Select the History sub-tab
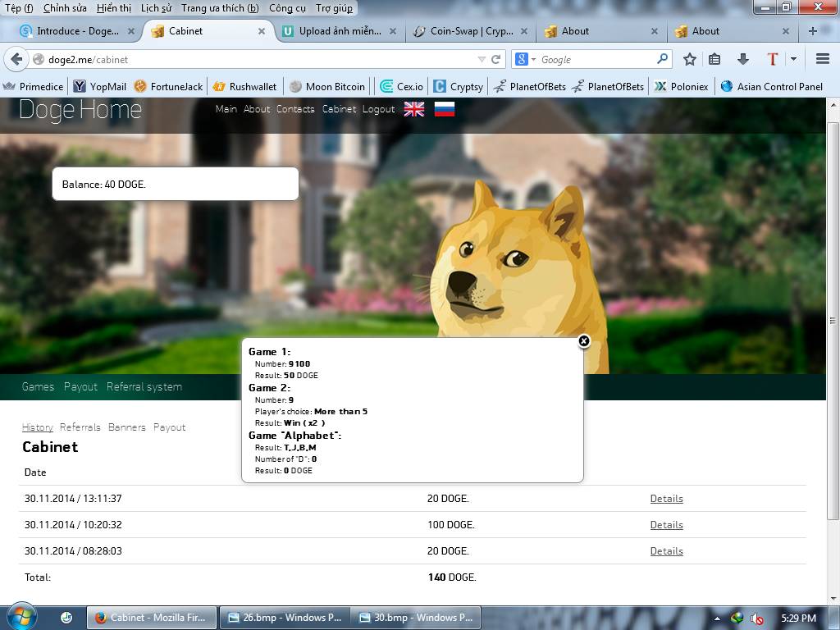 [38, 427]
